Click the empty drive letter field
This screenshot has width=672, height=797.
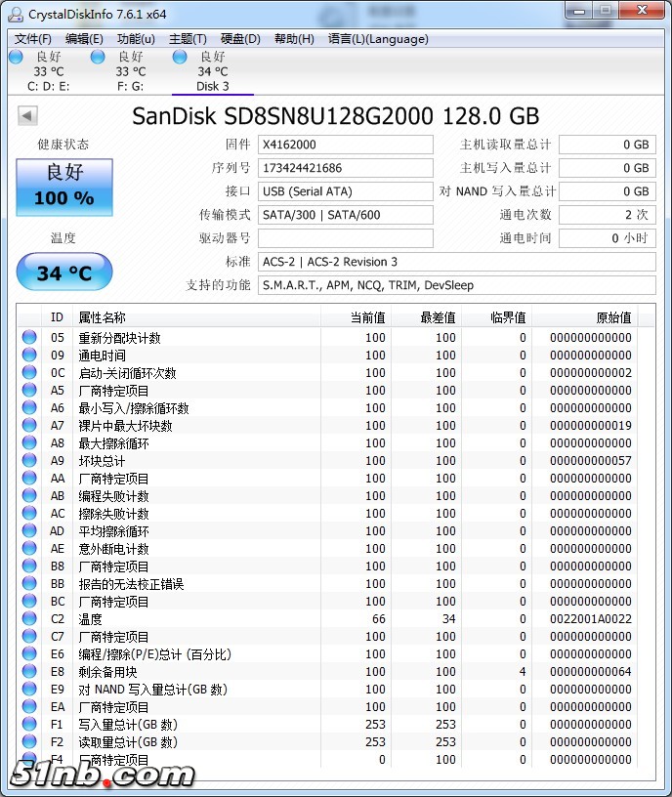(x=346, y=238)
